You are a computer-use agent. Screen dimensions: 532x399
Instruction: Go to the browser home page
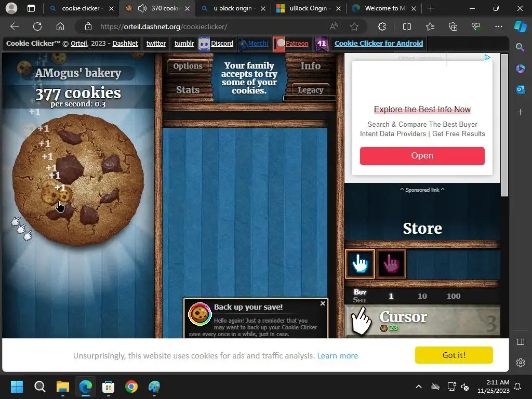[60, 26]
